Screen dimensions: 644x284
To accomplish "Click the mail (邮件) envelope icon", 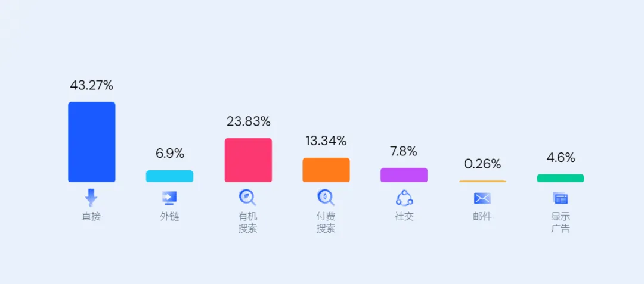I will [x=482, y=198].
